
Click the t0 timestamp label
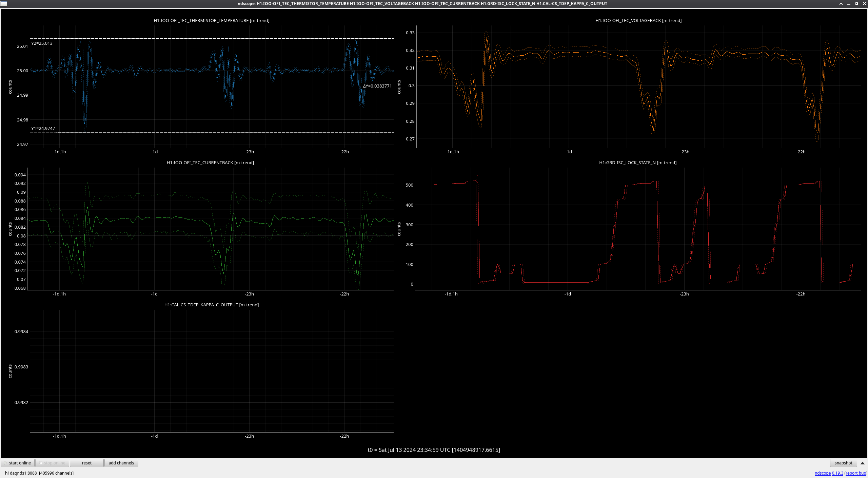click(x=434, y=450)
